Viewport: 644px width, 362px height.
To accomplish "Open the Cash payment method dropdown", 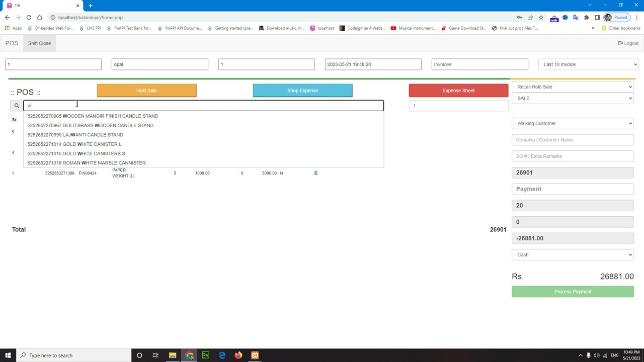I will [573, 255].
